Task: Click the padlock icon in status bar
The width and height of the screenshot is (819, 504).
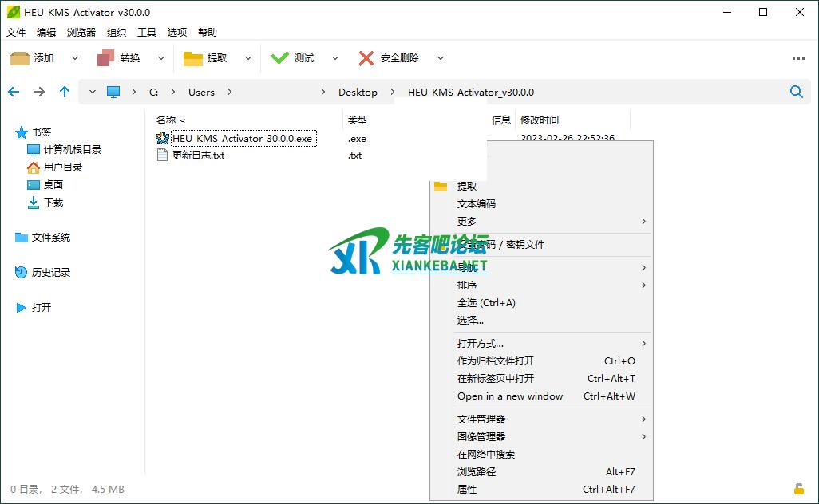Action: (798, 489)
